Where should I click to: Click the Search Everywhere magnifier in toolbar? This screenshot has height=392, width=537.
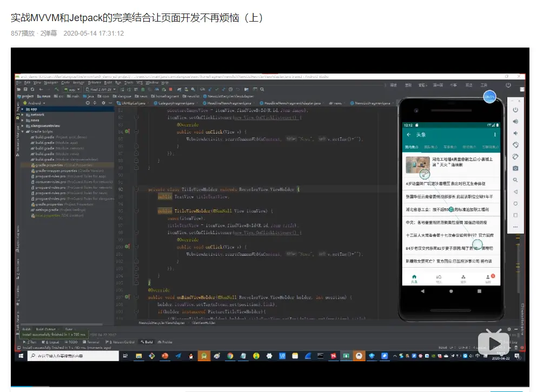click(262, 90)
